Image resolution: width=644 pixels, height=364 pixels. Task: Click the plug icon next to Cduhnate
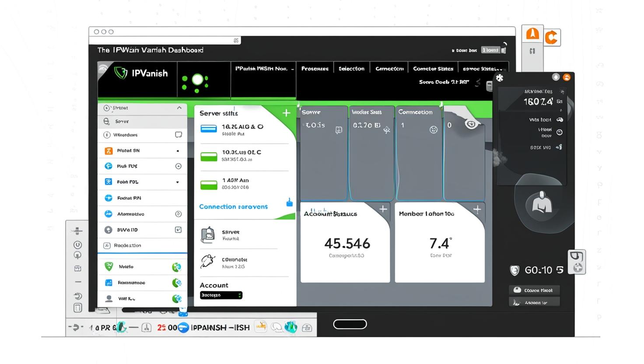point(208,262)
